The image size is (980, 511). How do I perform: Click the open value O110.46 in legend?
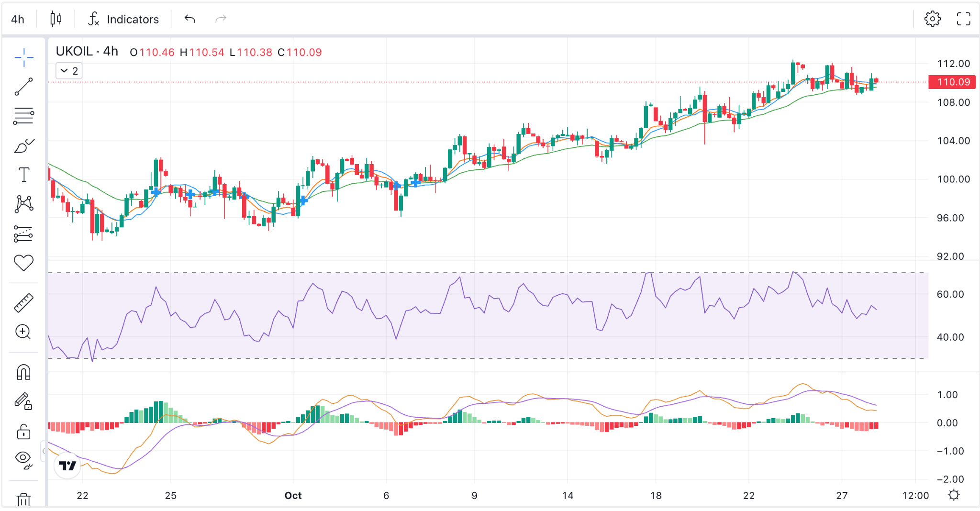coord(152,52)
